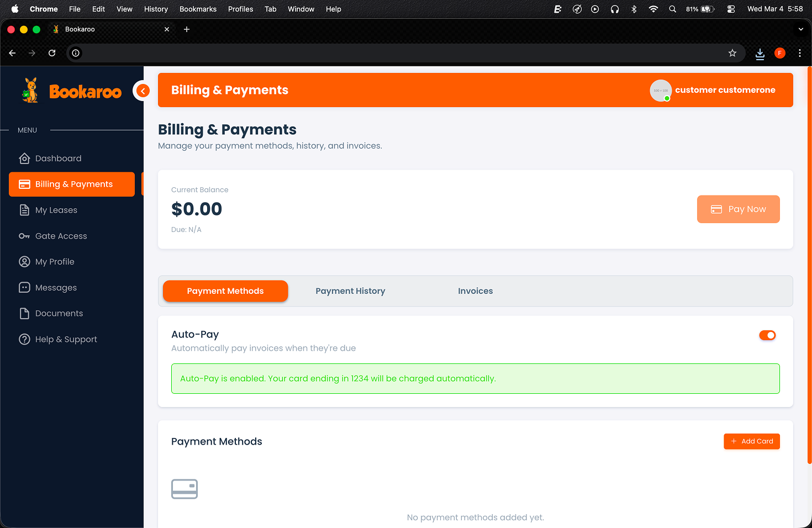The height and width of the screenshot is (528, 812).
Task: Open the History menu in the menu bar
Action: pos(156,9)
